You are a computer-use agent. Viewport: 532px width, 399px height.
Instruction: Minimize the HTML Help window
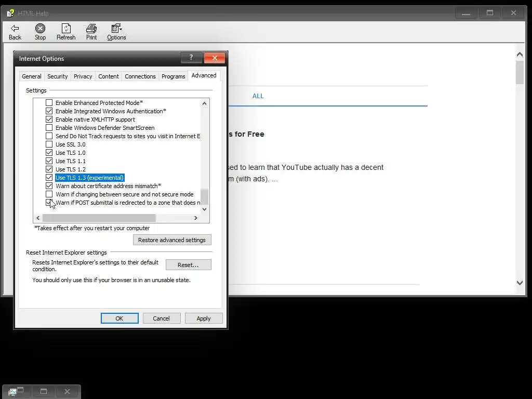pos(466,13)
